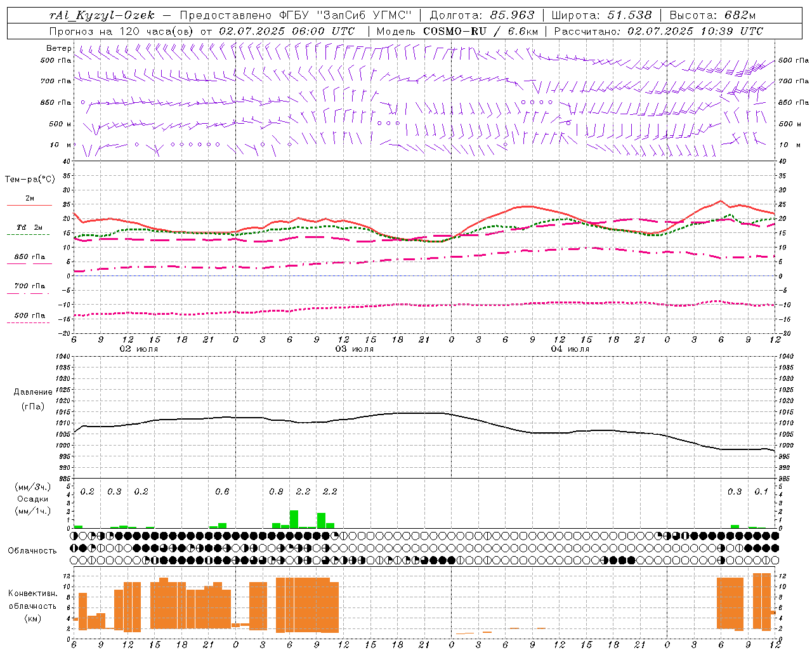Click the Осадки precipitation label
The image size is (812, 650).
33,499
